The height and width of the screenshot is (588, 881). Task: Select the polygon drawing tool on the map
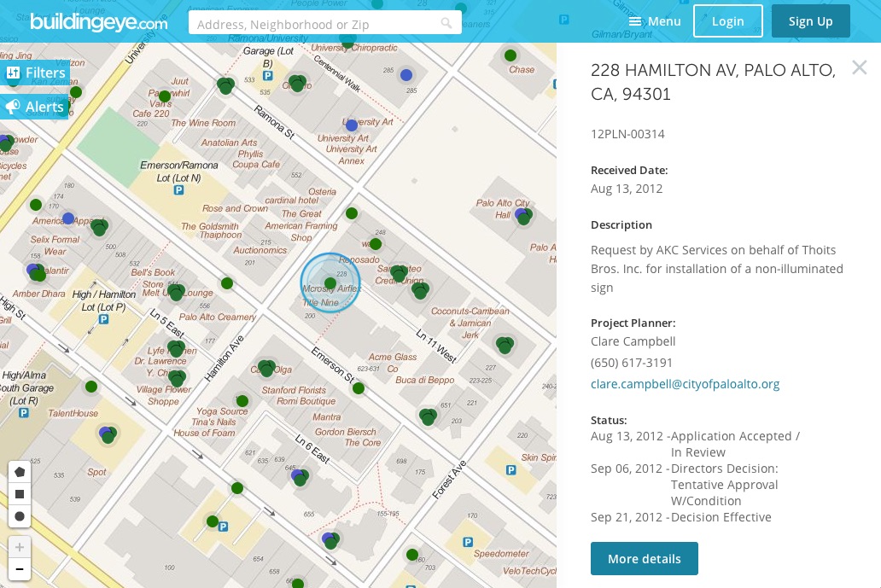point(20,472)
